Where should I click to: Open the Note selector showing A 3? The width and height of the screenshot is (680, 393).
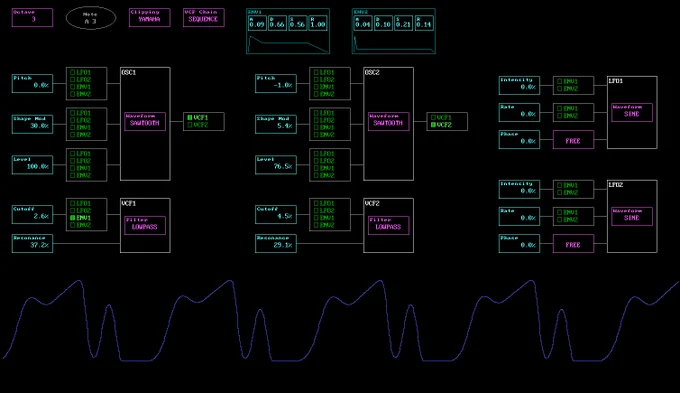91,18
